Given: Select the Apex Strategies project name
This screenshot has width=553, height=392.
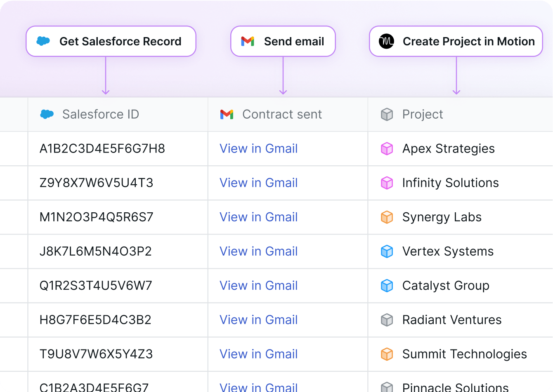Looking at the screenshot, I should tap(449, 148).
